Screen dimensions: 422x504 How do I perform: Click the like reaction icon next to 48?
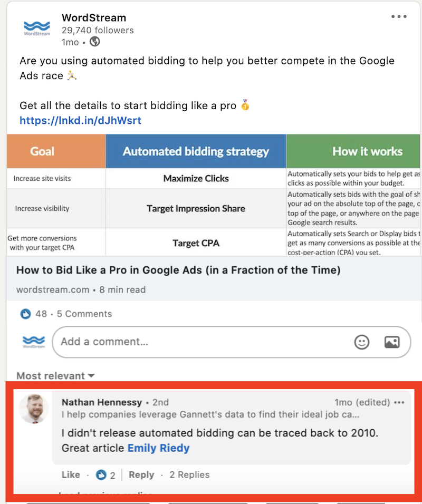coord(25,314)
